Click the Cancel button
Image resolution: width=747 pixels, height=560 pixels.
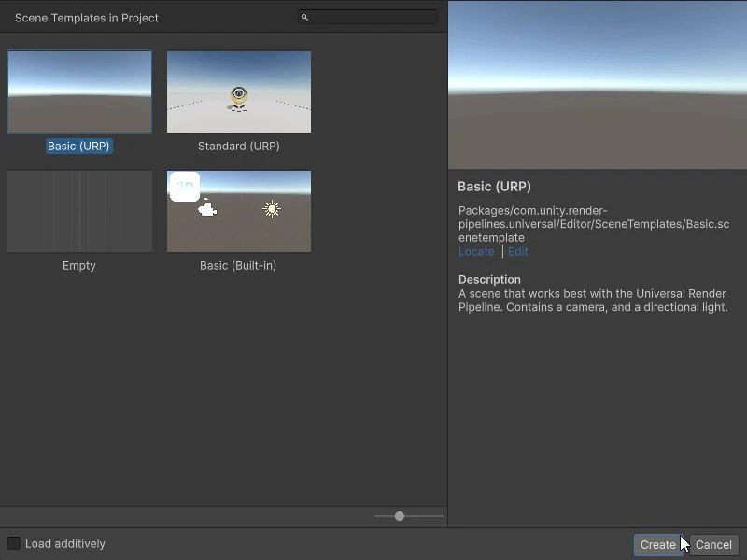tap(713, 545)
